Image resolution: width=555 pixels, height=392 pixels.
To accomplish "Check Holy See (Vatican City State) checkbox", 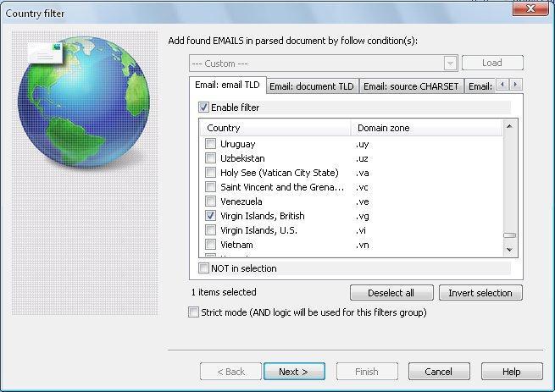I will 211,173.
